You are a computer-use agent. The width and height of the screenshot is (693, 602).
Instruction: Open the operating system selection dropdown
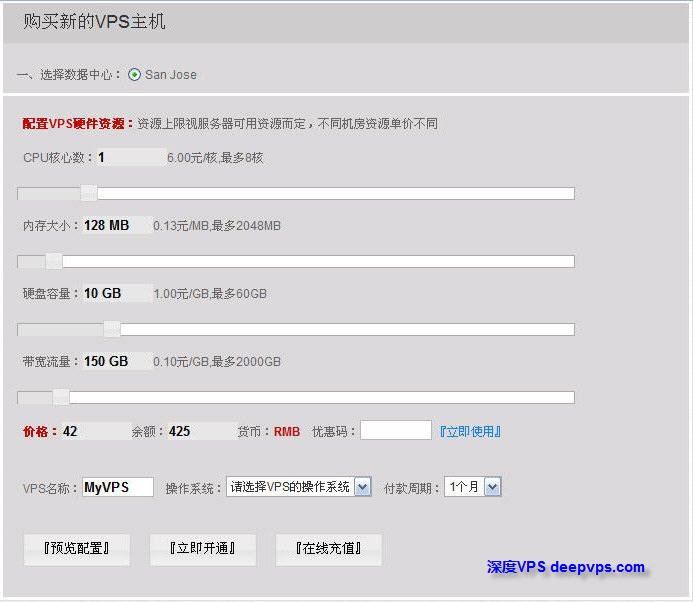pos(299,487)
